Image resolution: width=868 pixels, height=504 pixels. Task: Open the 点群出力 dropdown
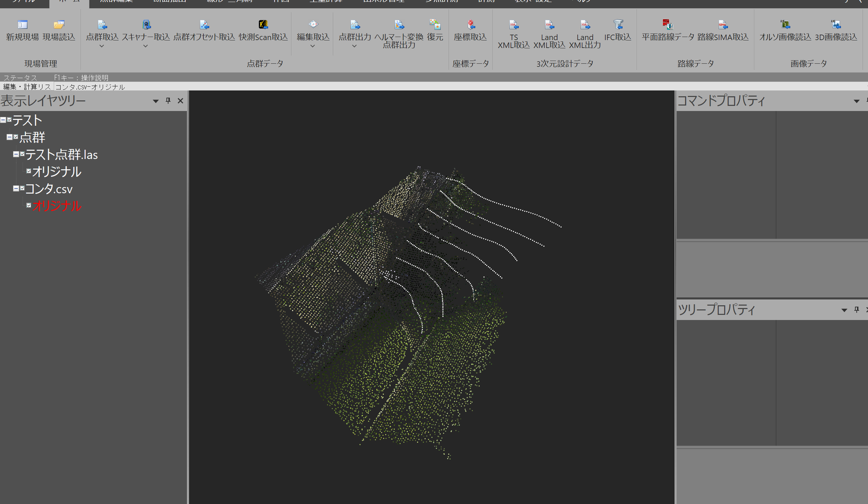tap(354, 46)
